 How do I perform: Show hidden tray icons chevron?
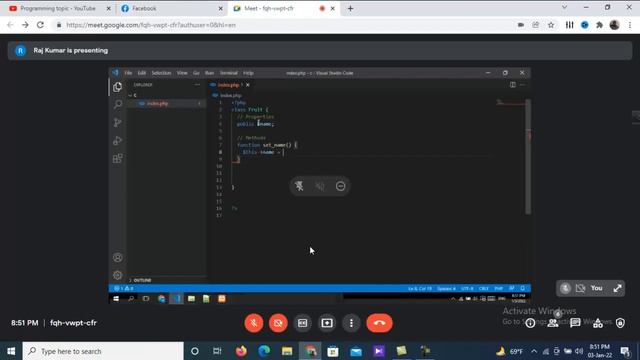(534, 351)
